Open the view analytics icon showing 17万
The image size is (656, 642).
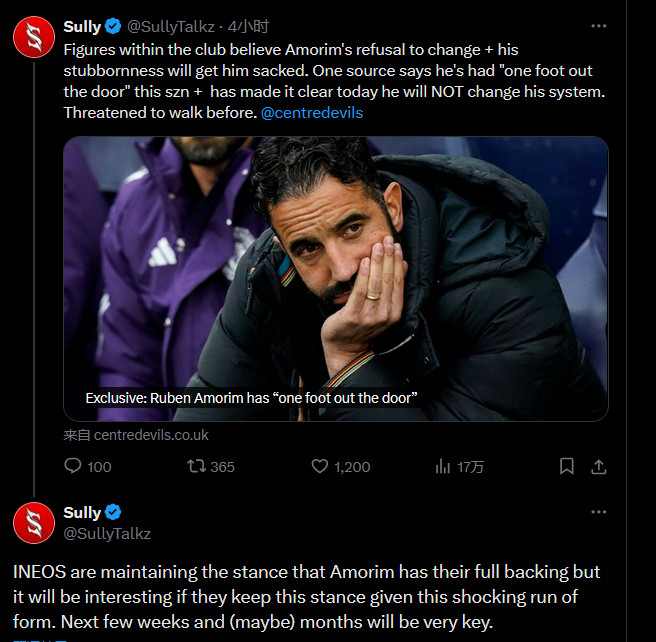pos(443,466)
